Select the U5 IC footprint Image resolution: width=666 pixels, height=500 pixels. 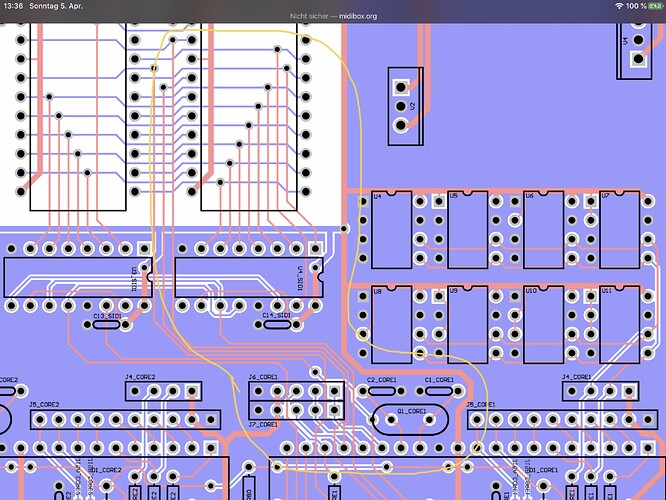[x=468, y=230]
